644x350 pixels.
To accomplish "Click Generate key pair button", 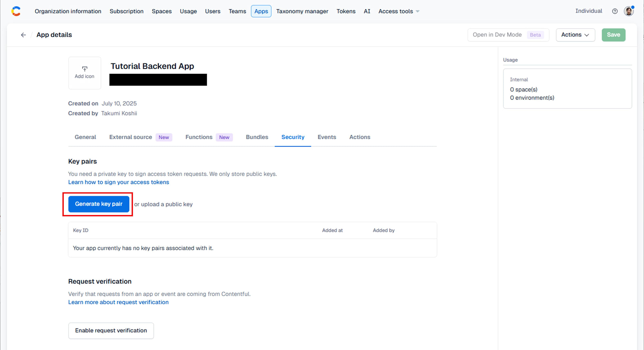I will coord(99,204).
